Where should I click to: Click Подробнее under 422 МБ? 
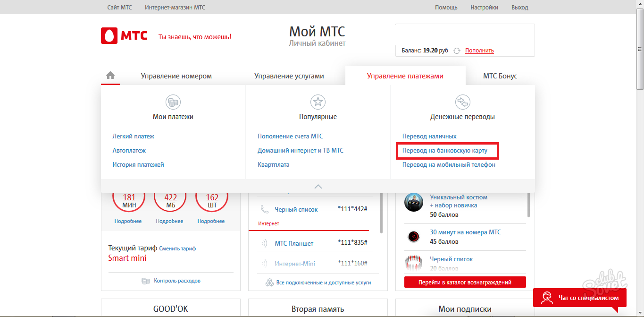tap(169, 221)
